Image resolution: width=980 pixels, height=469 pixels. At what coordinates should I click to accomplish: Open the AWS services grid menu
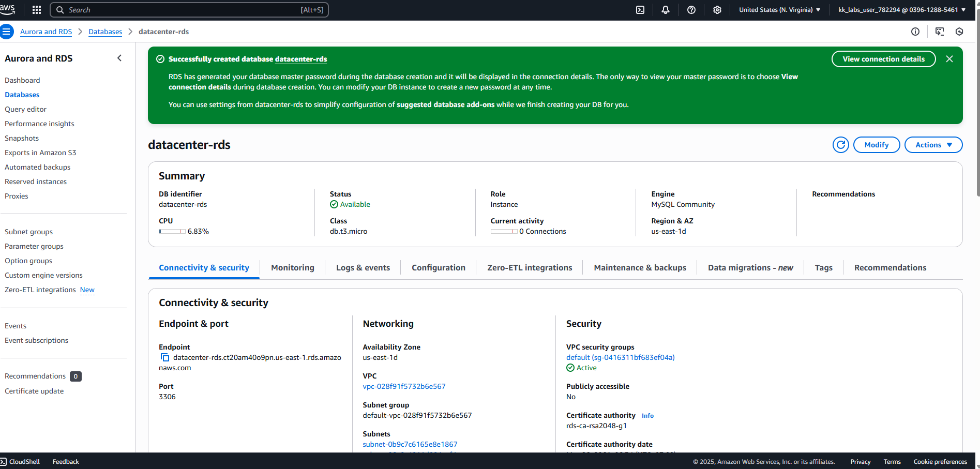[37, 10]
